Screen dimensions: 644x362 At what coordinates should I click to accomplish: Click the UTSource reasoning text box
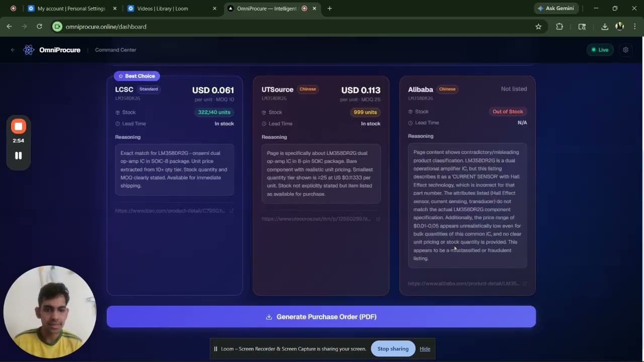click(x=321, y=173)
